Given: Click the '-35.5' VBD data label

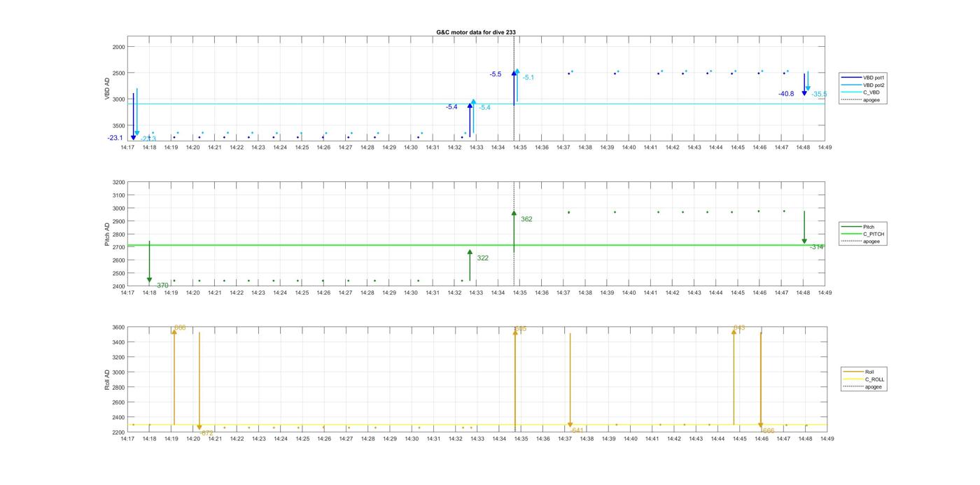Looking at the screenshot, I should [819, 94].
